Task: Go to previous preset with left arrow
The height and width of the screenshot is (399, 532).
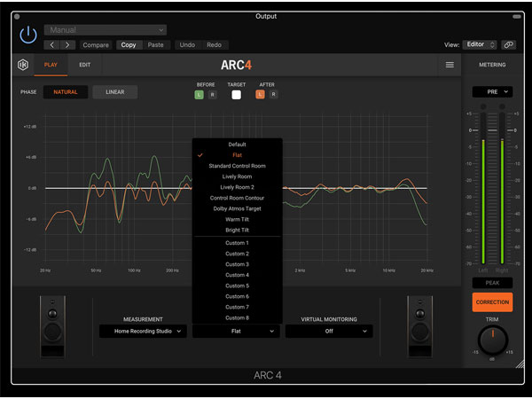Action: tap(51, 45)
